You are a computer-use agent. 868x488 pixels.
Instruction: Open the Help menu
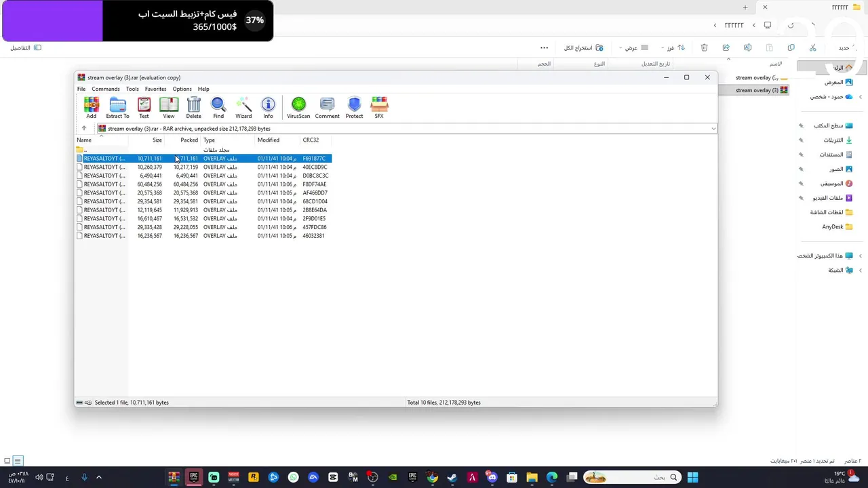tap(203, 89)
